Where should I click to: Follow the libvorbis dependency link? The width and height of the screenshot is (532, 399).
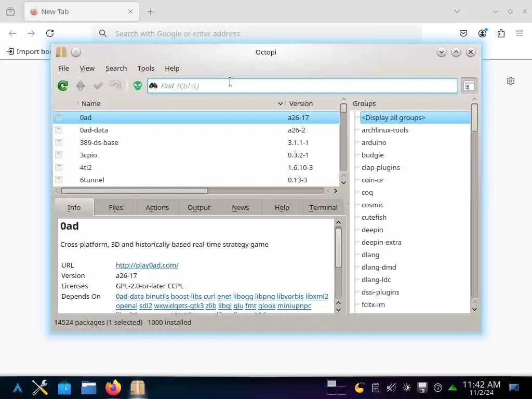(x=290, y=296)
